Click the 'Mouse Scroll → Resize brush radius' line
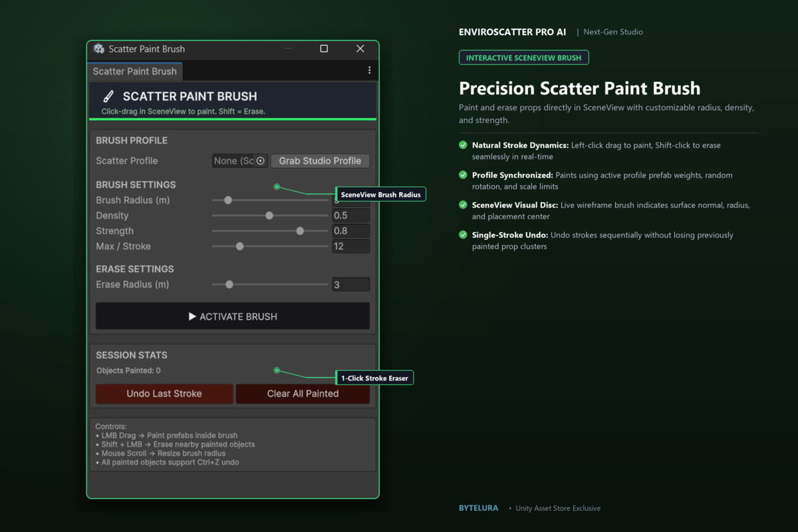This screenshot has width=798, height=532. 160,453
